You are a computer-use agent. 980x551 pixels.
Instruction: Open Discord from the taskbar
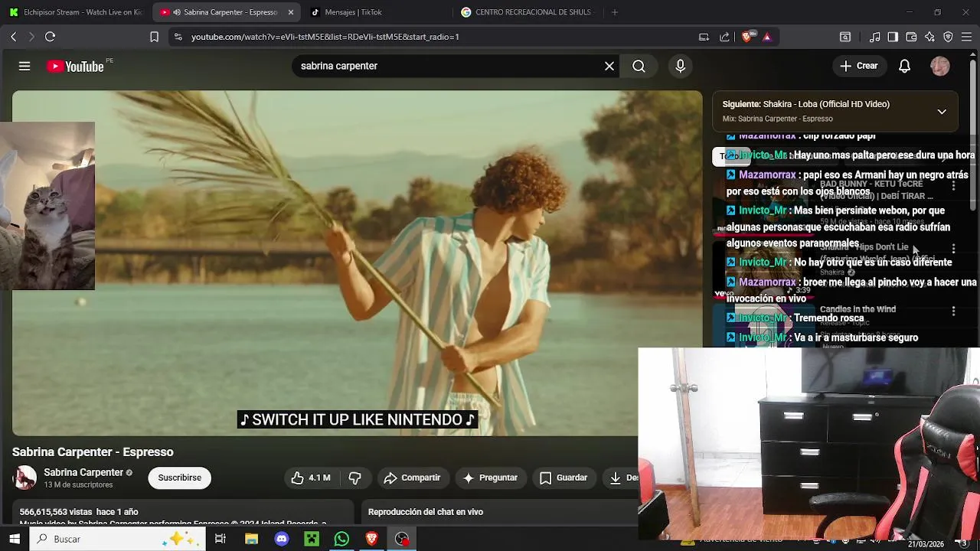pos(282,539)
